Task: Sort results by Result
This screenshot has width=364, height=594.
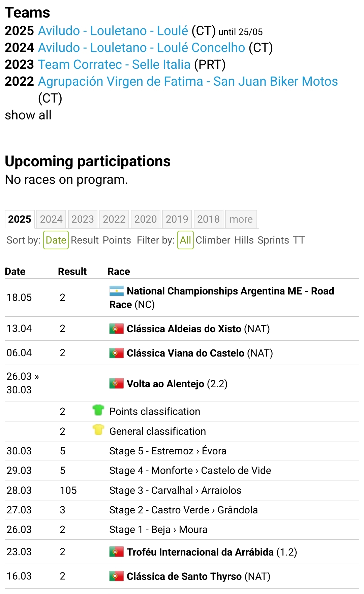Action: [85, 240]
